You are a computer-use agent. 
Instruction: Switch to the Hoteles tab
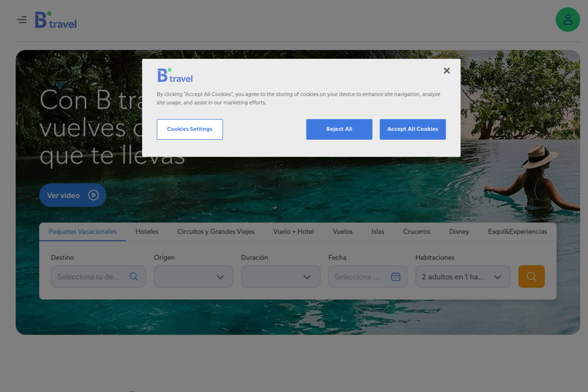(147, 232)
